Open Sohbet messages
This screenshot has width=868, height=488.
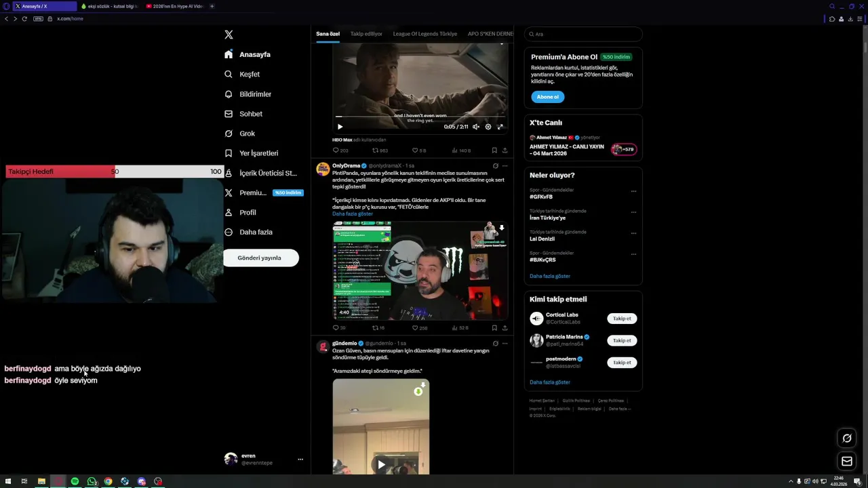click(243, 114)
